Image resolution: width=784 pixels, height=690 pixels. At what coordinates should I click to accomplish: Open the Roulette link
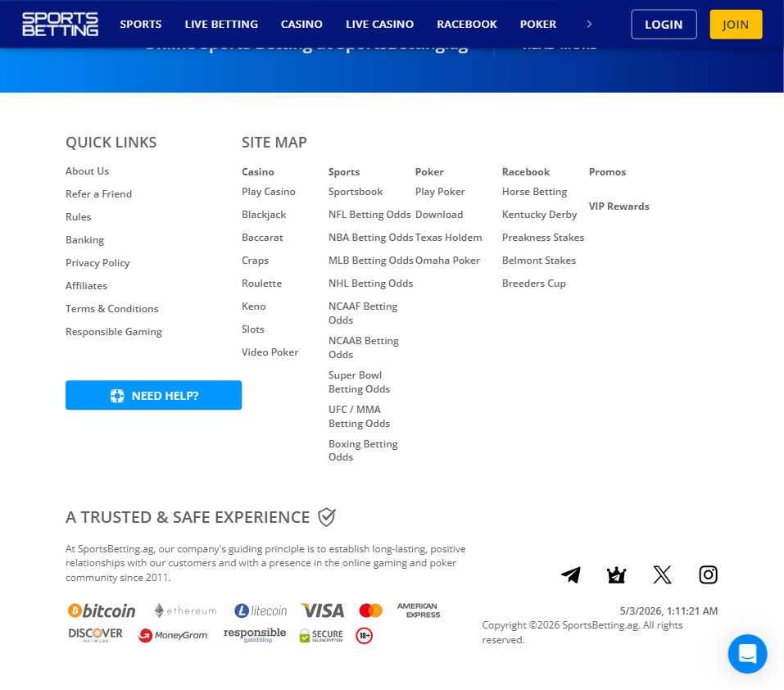coord(261,284)
